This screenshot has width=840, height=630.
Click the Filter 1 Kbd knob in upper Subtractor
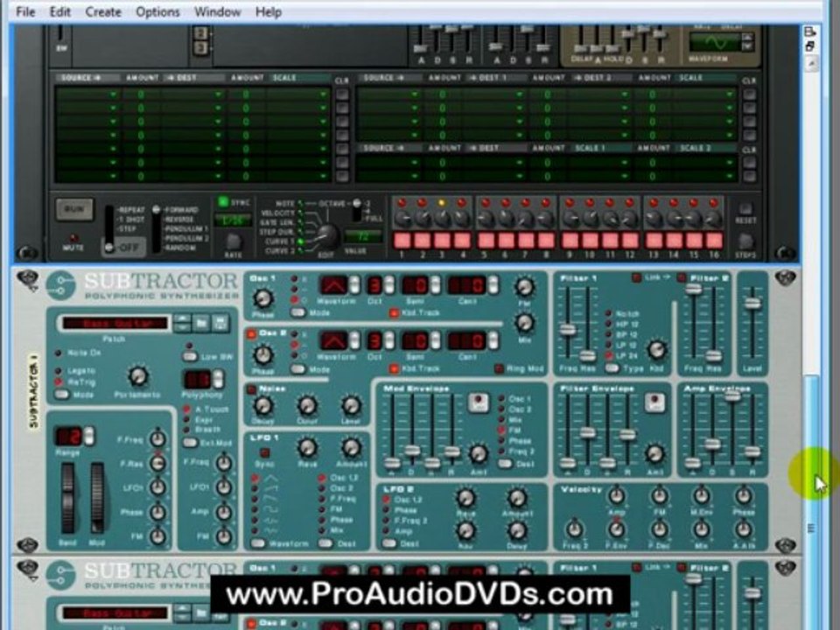[x=656, y=350]
